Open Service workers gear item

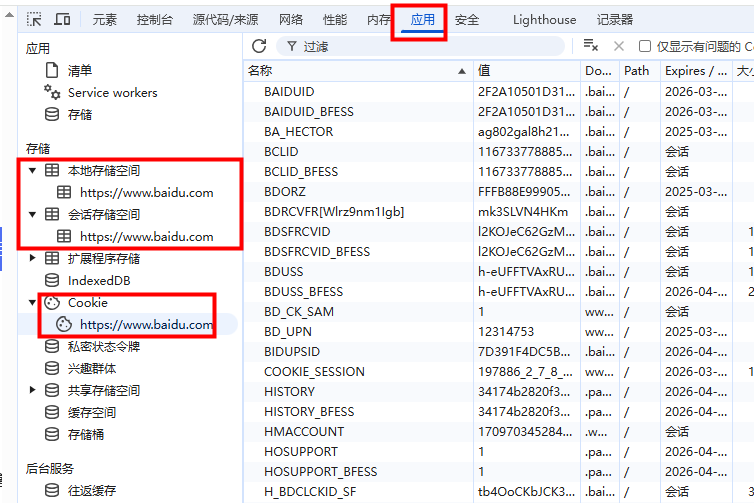(x=101, y=92)
